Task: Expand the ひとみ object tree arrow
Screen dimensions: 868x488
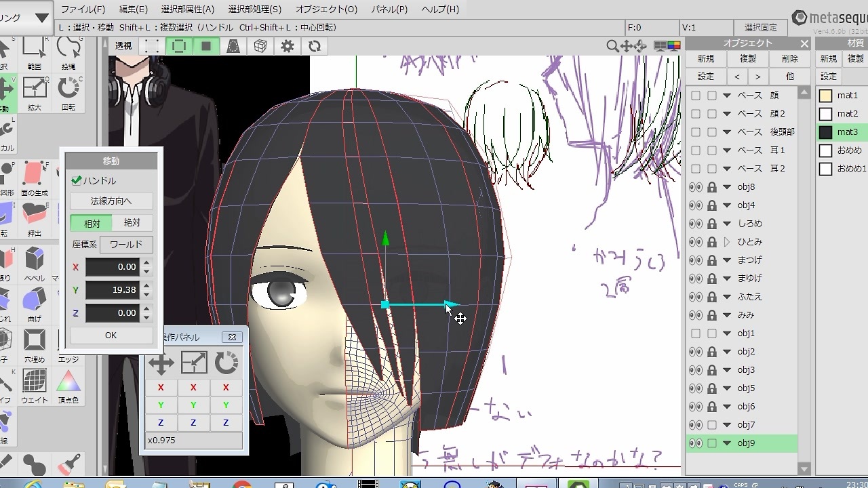Action: [x=727, y=242]
